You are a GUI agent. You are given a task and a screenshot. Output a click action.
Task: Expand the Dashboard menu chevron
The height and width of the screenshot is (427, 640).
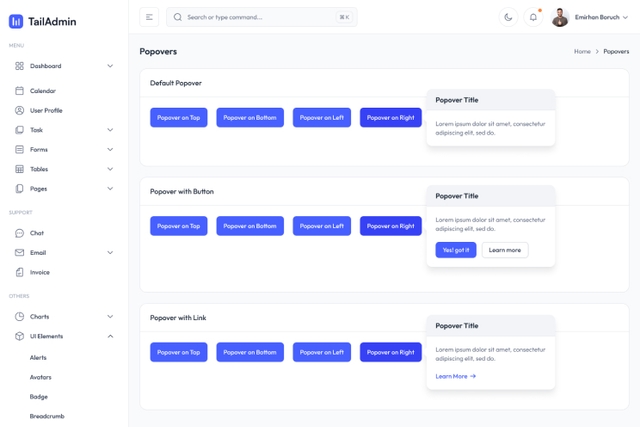tap(110, 66)
